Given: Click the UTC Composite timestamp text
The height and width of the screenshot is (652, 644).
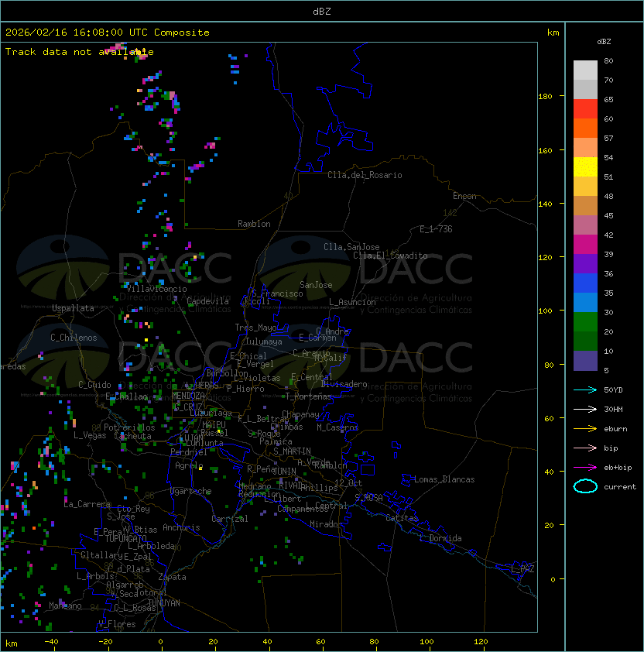Looking at the screenshot, I should click(x=108, y=33).
